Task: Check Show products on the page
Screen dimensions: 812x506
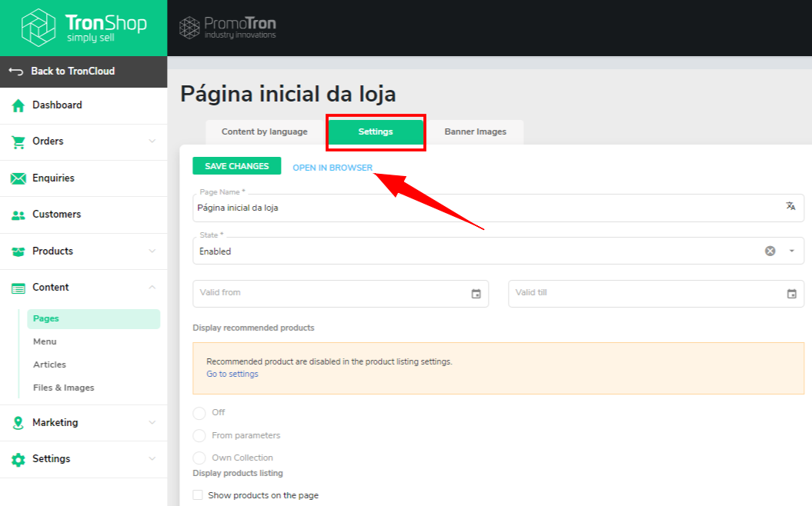Action: pos(198,495)
